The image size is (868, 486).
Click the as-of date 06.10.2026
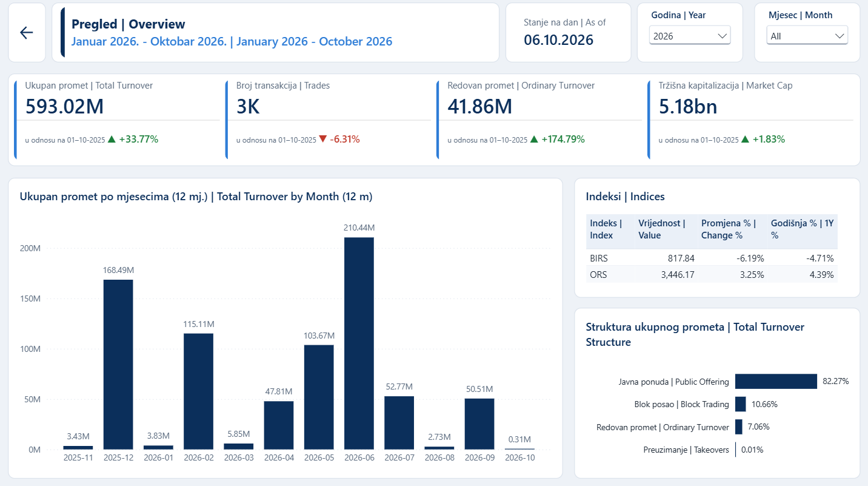(559, 40)
